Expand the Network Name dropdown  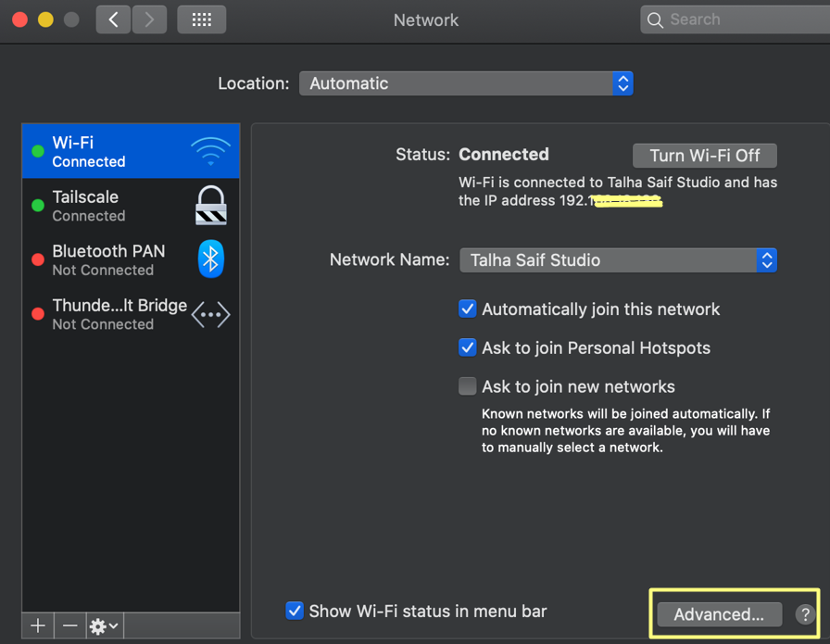click(618, 260)
